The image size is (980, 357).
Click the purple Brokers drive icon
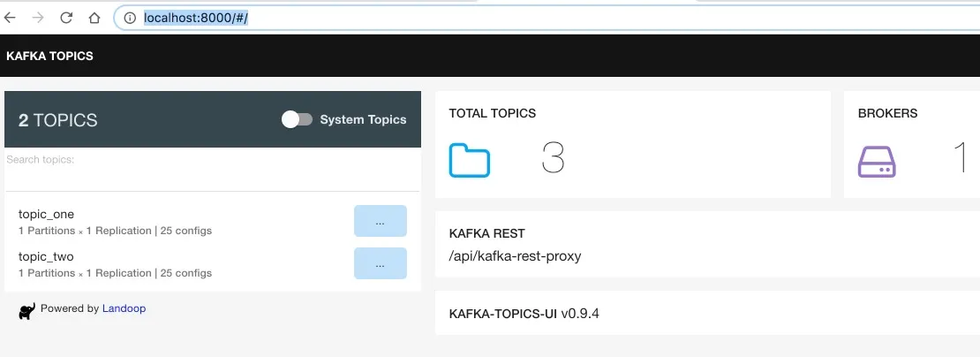877,161
